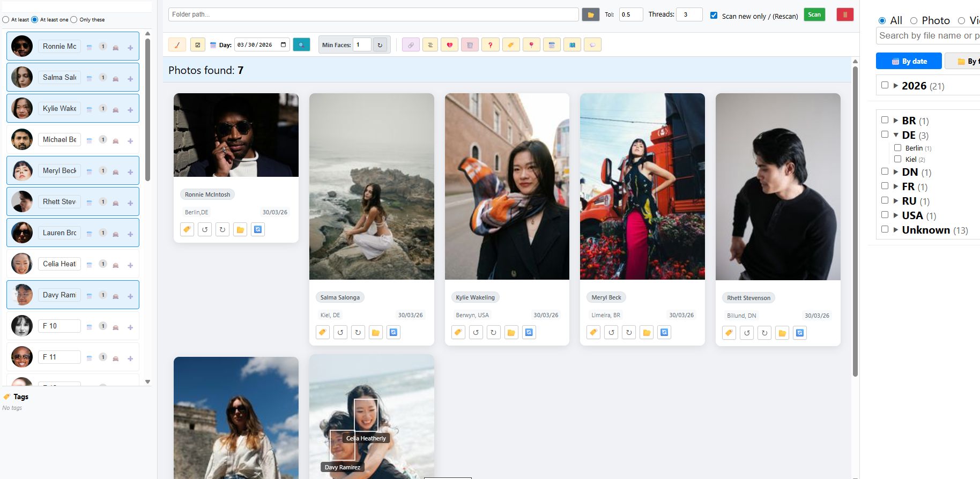Expand the RU country node
The height and width of the screenshot is (479, 980).
click(x=896, y=200)
